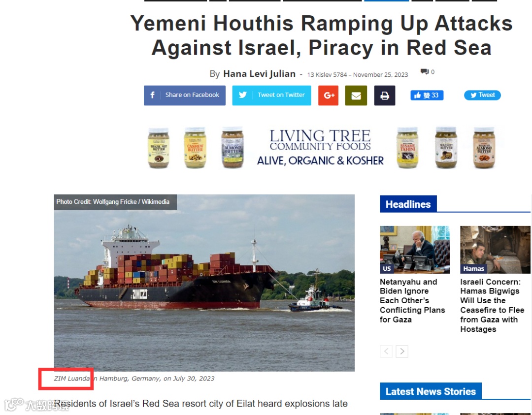Click the printer icon to print article

coord(384,96)
